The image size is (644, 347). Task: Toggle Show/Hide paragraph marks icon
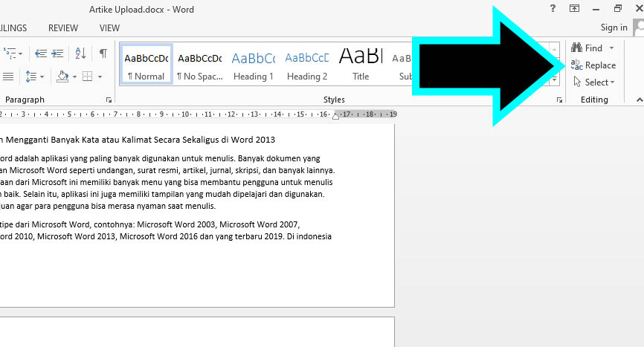pos(103,53)
